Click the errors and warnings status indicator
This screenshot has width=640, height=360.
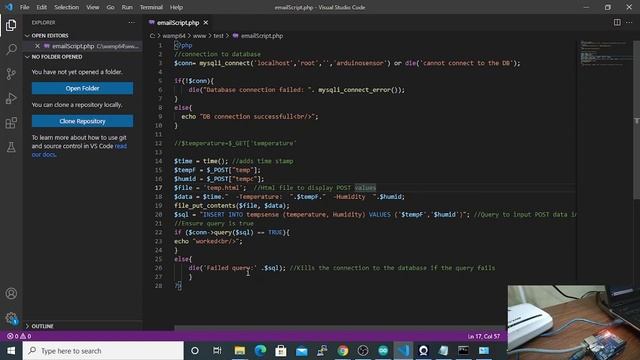(19, 336)
